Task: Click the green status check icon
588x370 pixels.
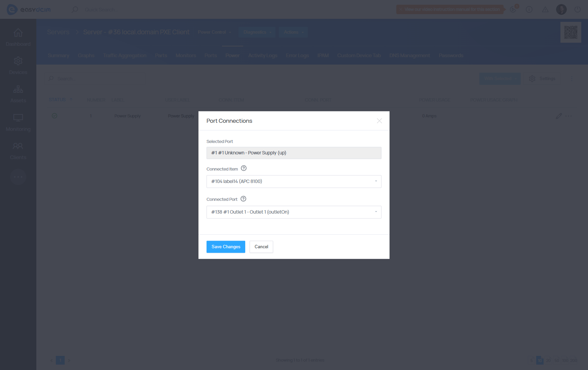Action: pyautogui.click(x=54, y=116)
